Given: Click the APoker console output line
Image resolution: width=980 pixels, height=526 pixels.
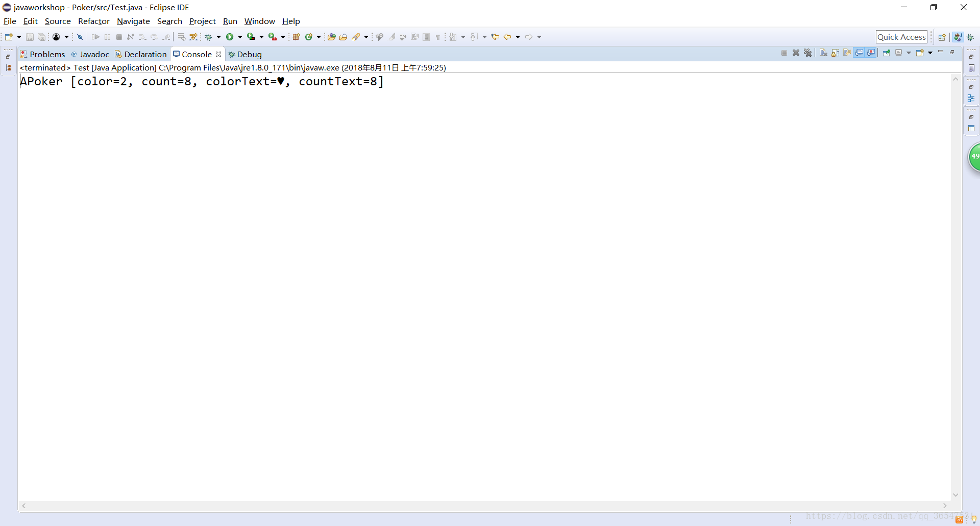Looking at the screenshot, I should click(x=202, y=81).
